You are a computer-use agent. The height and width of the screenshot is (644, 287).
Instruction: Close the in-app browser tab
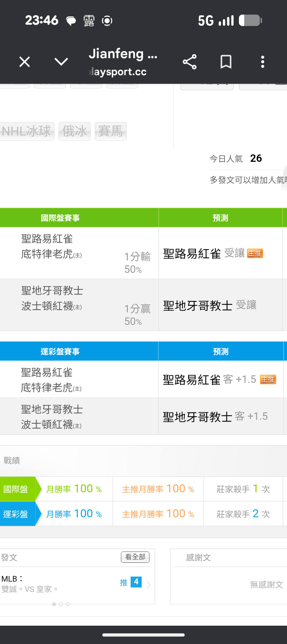(24, 62)
